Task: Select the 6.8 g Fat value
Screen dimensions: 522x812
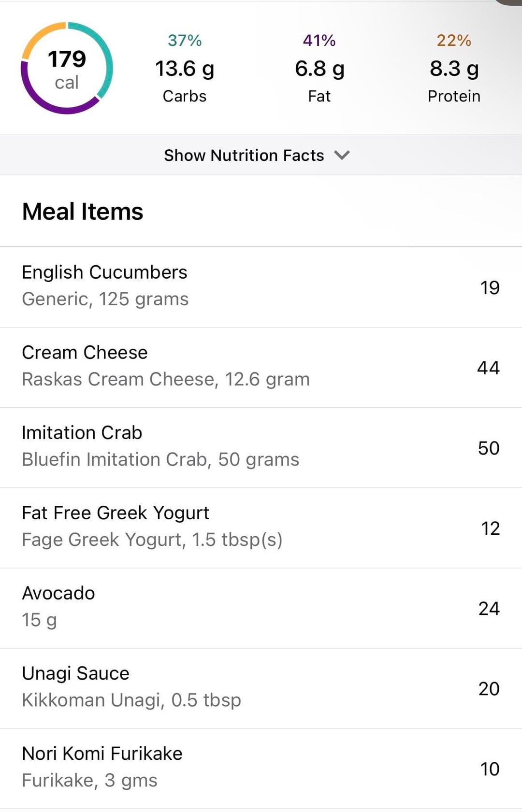Action: pos(319,69)
